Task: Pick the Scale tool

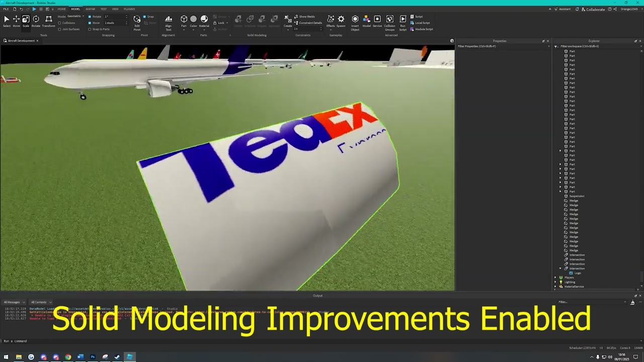Action: click(26, 21)
